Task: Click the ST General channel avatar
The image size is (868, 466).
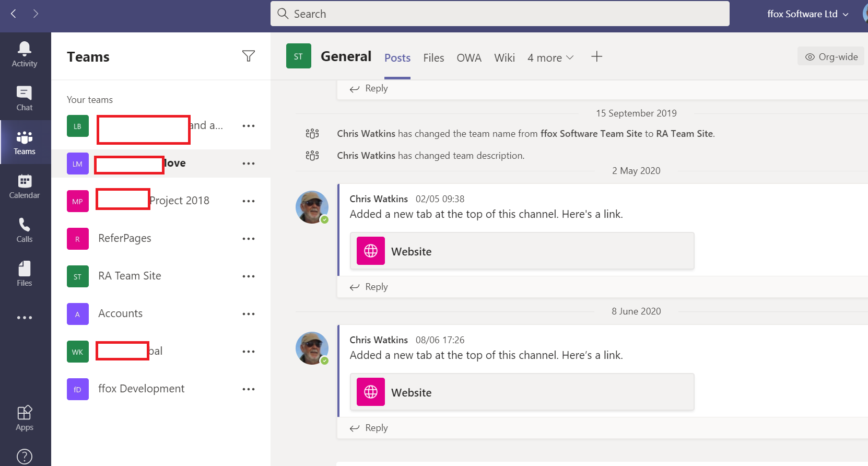Action: point(298,56)
